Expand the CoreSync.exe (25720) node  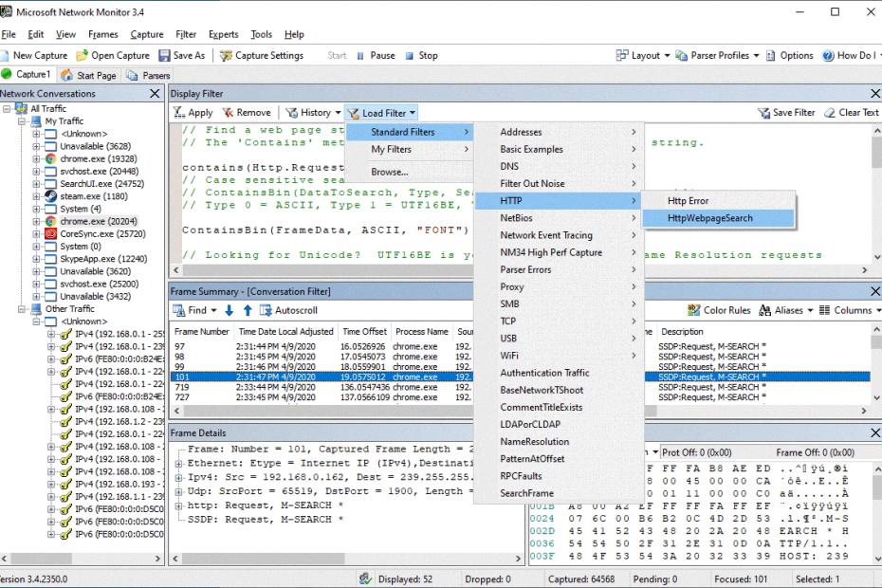pos(36,234)
